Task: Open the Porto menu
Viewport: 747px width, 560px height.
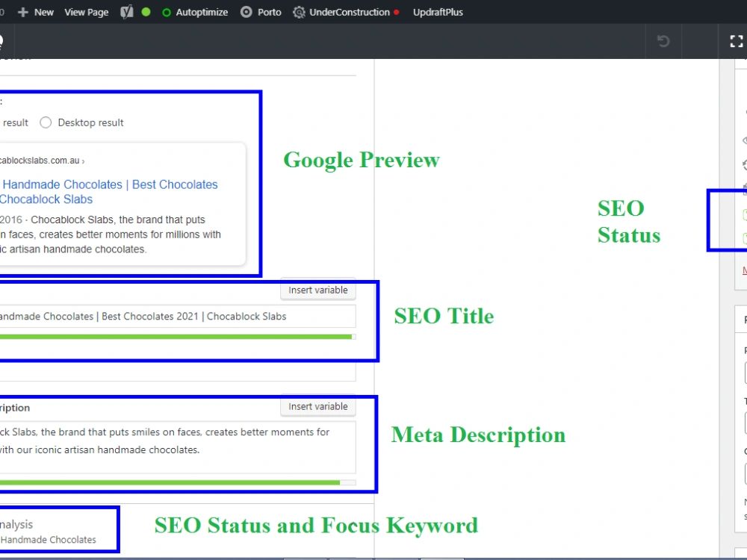Action: (x=269, y=13)
